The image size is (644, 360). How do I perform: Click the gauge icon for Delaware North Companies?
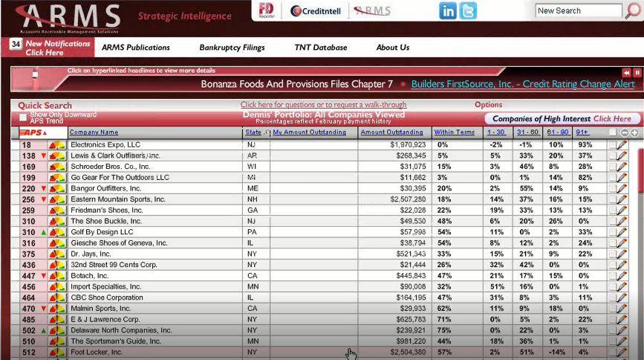[x=57, y=330]
